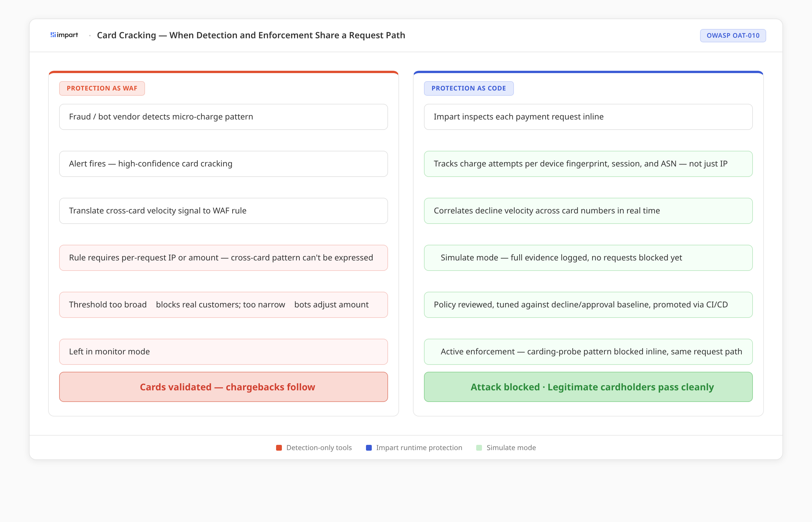Click the Rule requires per-request IP box

223,258
